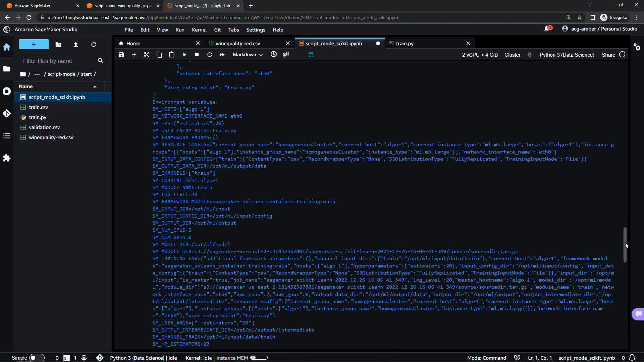Run the selected cell
This screenshot has width=644, height=362.
[184, 55]
